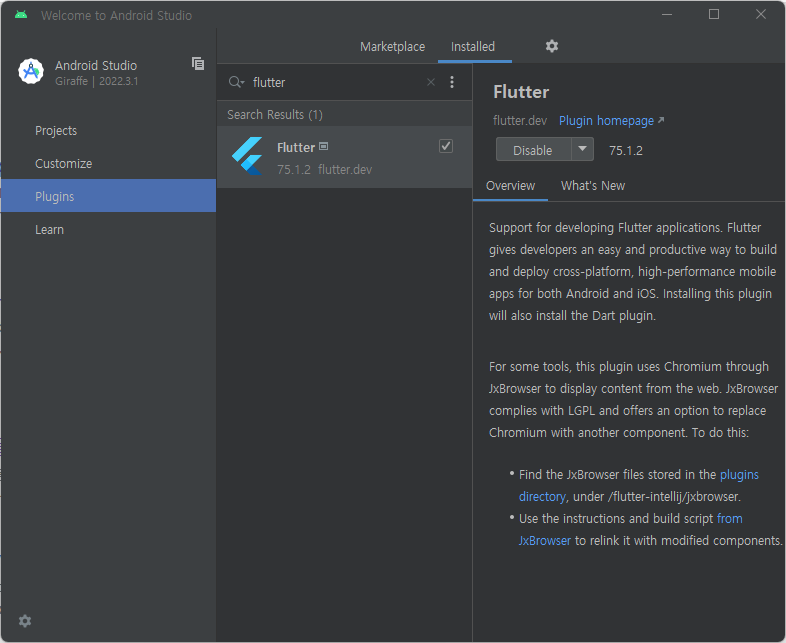Maximize the Android Studio welcome window

coord(714,15)
